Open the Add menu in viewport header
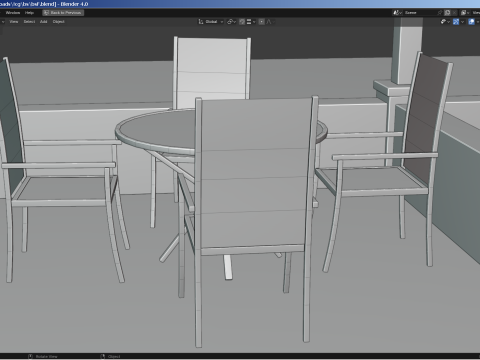Screen dimensions: 480x360 (x=43, y=22)
